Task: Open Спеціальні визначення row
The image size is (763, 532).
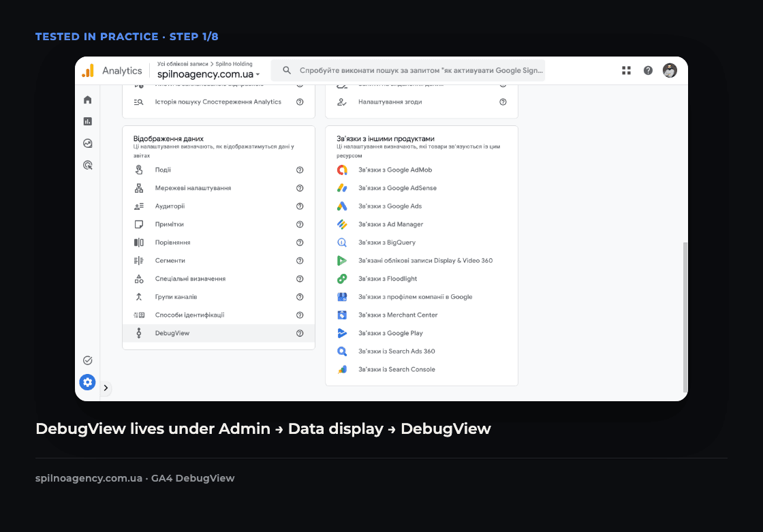Action: pyautogui.click(x=219, y=279)
